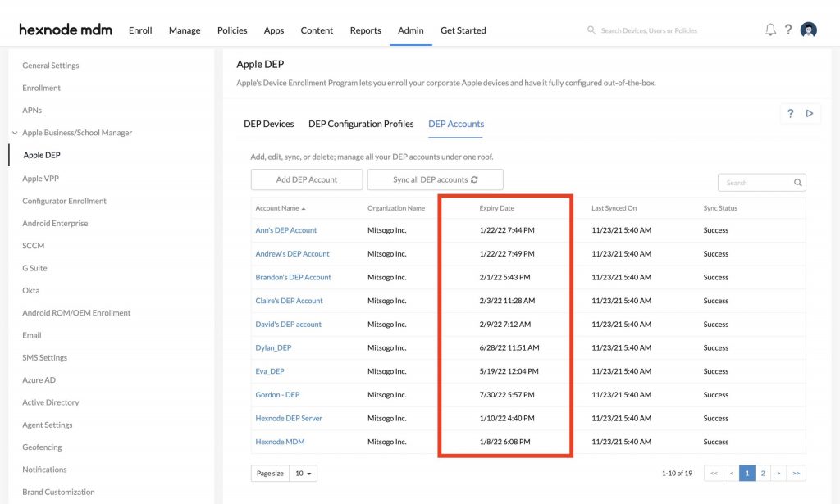
Task: Select the DEP Accounts tab
Action: pos(456,124)
